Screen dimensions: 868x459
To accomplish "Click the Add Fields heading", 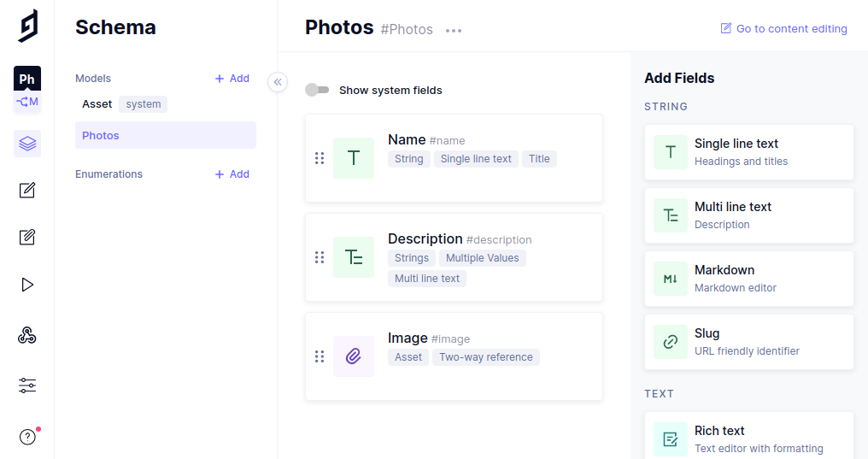I will (679, 78).
